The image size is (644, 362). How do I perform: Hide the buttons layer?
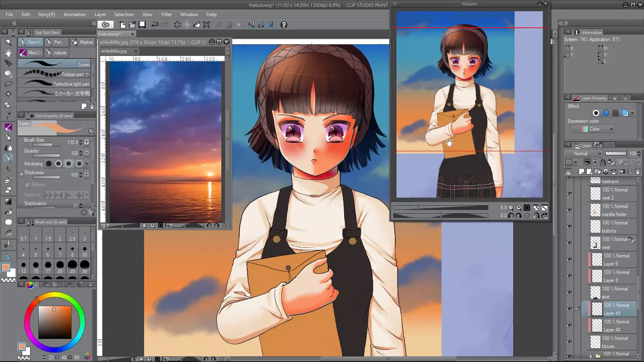pyautogui.click(x=570, y=227)
